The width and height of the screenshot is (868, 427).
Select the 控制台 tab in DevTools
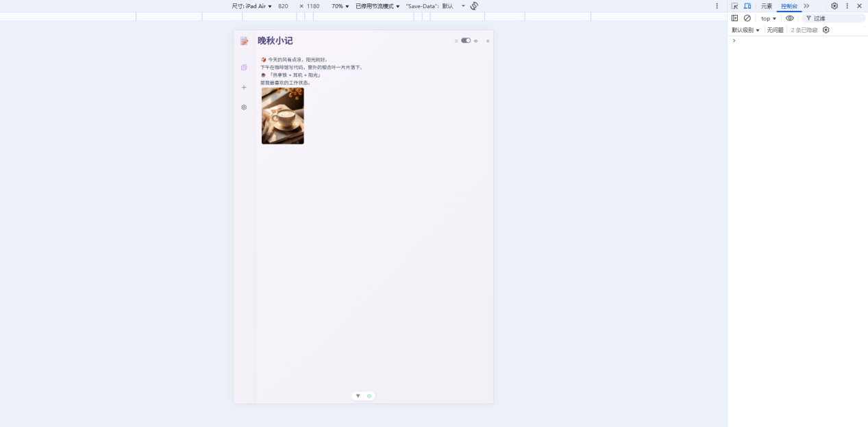point(789,5)
